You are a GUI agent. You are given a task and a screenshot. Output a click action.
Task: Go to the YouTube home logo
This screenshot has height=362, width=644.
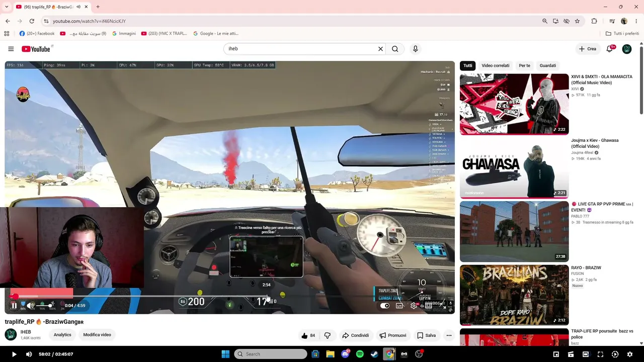tap(36, 49)
